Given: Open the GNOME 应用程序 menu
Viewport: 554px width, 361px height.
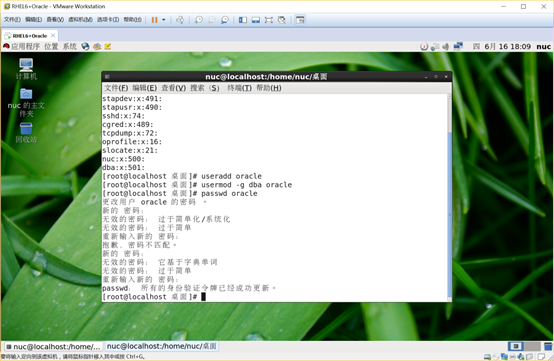Looking at the screenshot, I should pos(21,47).
